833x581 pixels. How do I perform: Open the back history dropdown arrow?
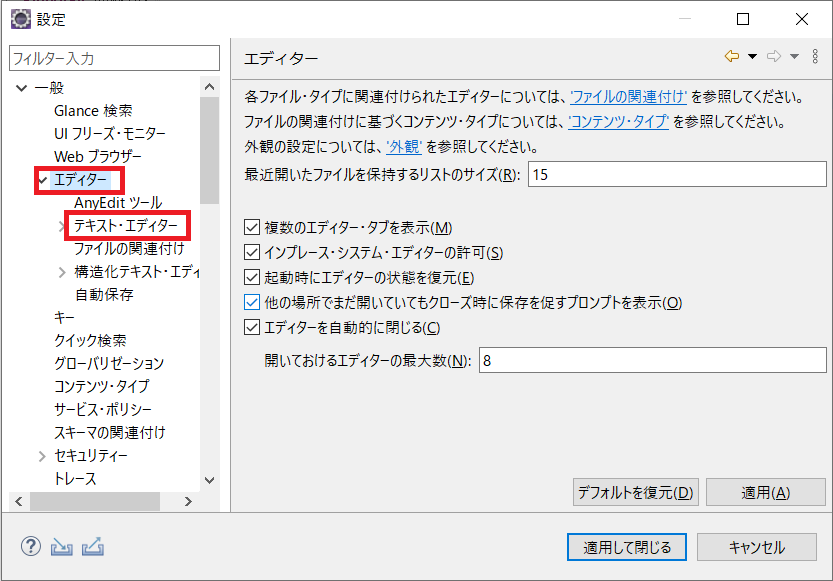pyautogui.click(x=752, y=56)
